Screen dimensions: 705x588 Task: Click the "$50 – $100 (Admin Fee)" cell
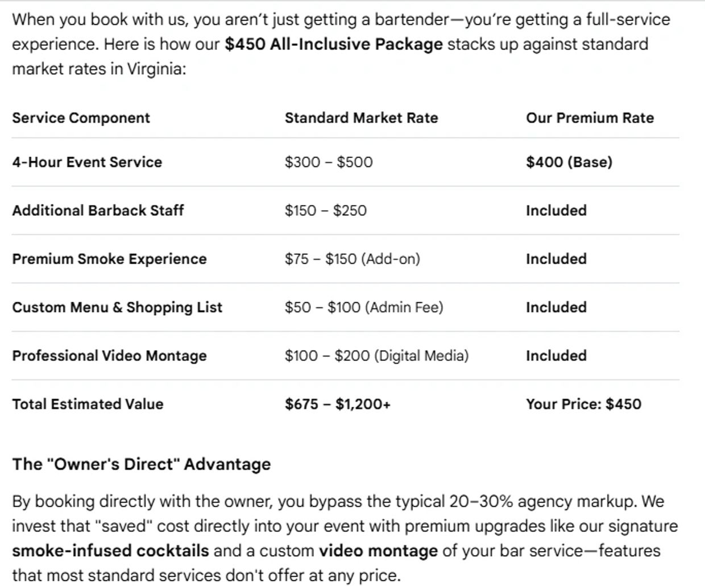pyautogui.click(x=364, y=307)
